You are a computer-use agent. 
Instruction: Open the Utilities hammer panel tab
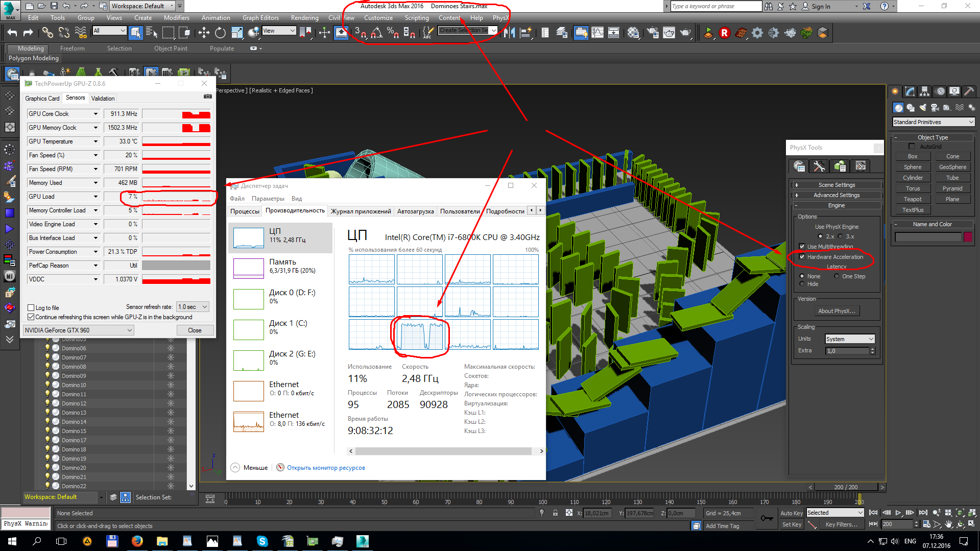[x=969, y=91]
